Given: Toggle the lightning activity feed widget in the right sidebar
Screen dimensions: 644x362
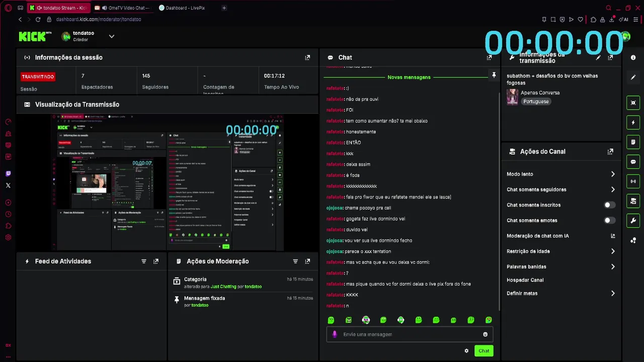Looking at the screenshot, I should click(633, 123).
